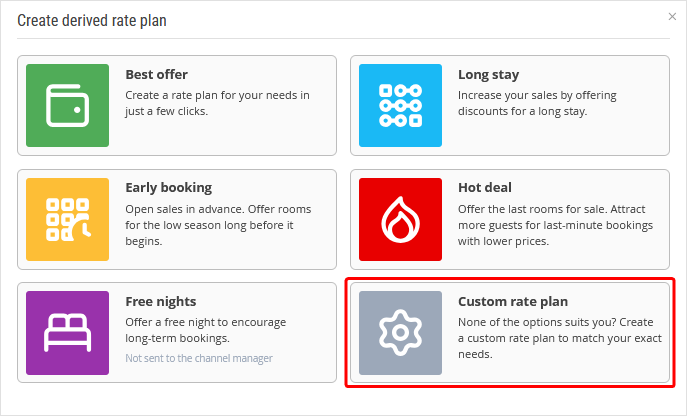The width and height of the screenshot is (687, 416).
Task: Click the green wallet Best offer icon
Action: (67, 105)
